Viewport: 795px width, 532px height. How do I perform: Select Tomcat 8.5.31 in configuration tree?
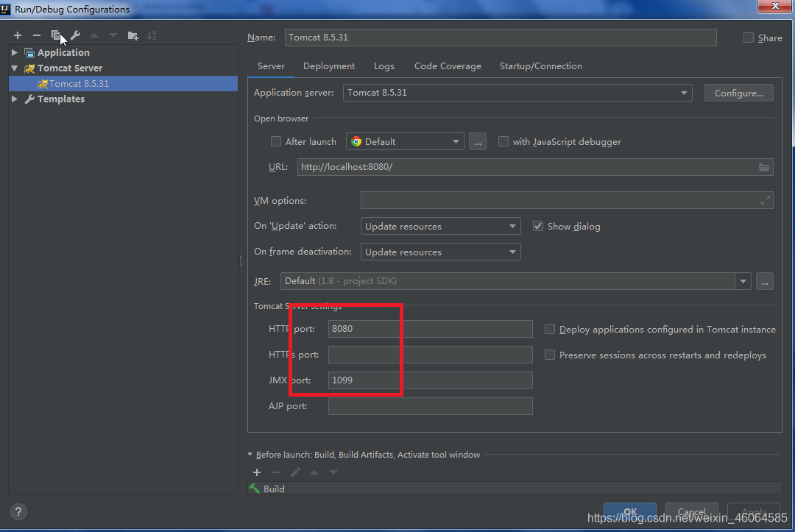tap(123, 84)
